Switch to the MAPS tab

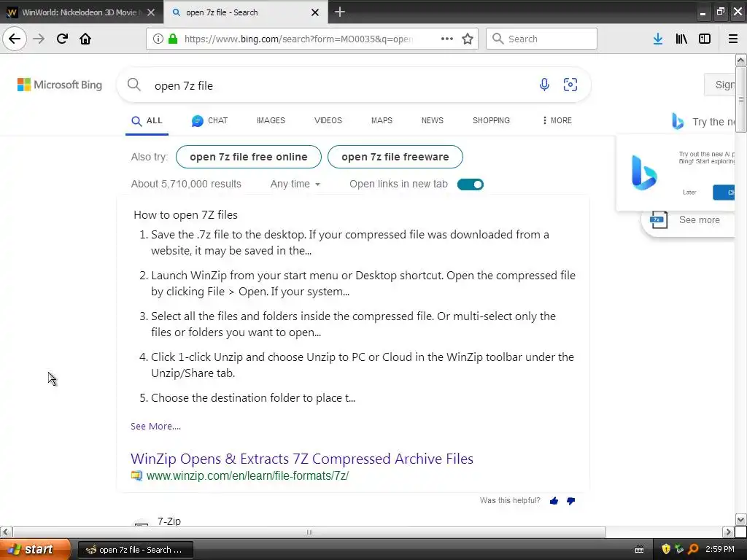click(382, 120)
